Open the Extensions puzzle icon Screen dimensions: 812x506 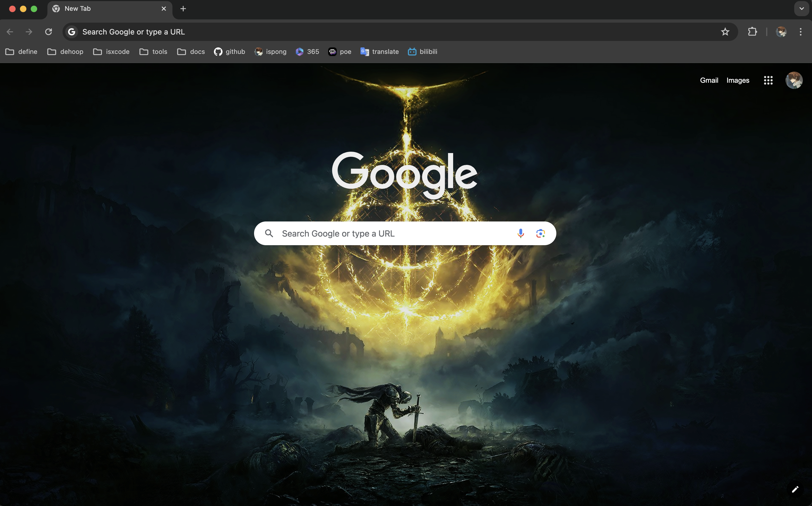tap(752, 32)
